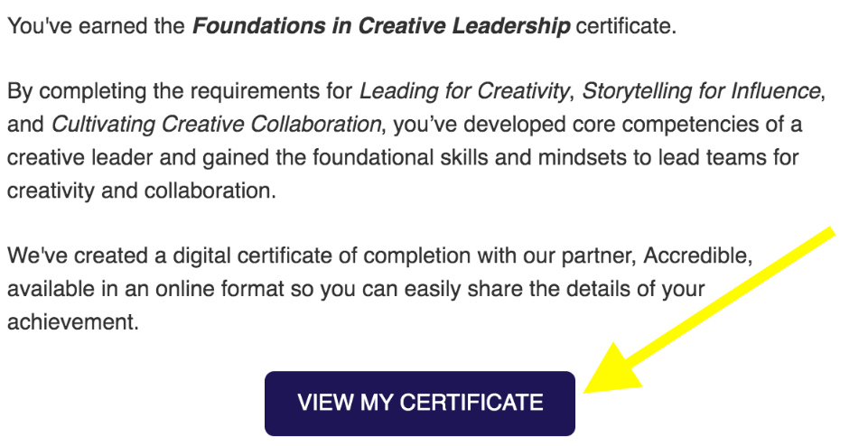Click the opening words "You've earned the"
The width and height of the screenshot is (868, 446).
pos(96,25)
